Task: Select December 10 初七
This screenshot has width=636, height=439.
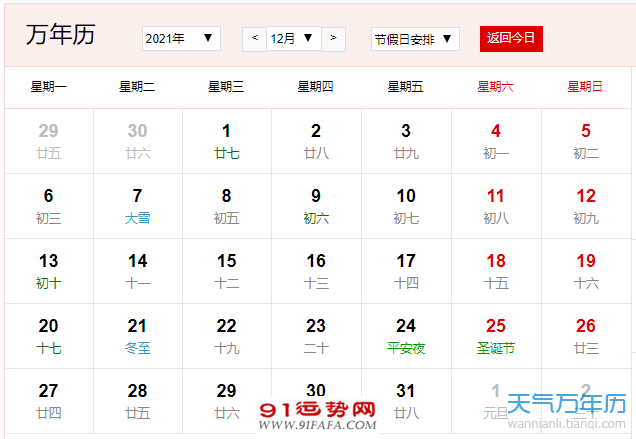Action: click(x=406, y=206)
